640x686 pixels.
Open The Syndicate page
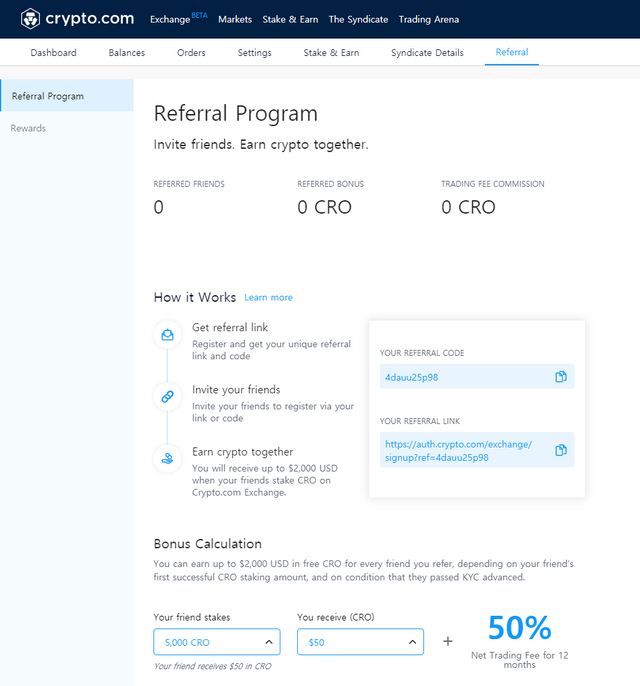tap(358, 19)
